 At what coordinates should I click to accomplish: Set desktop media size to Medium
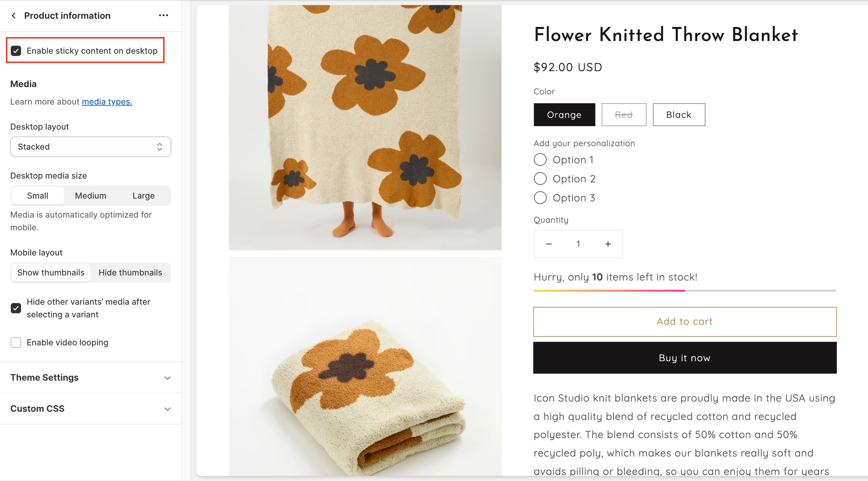[x=90, y=196]
